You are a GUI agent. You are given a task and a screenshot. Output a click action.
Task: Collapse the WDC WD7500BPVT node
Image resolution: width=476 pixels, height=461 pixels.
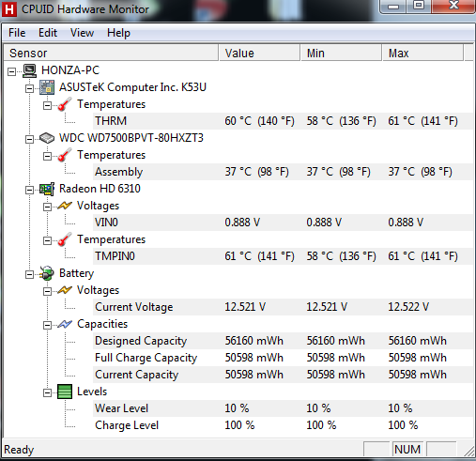pyautogui.click(x=29, y=139)
